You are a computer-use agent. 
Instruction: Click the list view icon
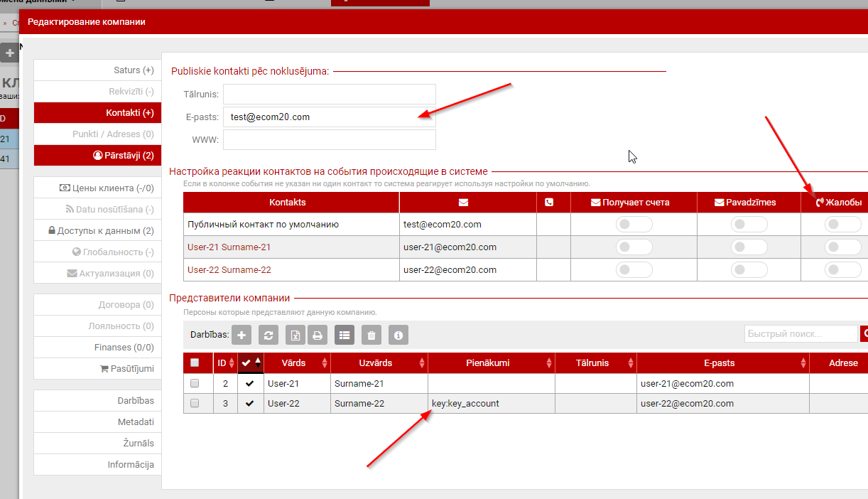(x=345, y=336)
